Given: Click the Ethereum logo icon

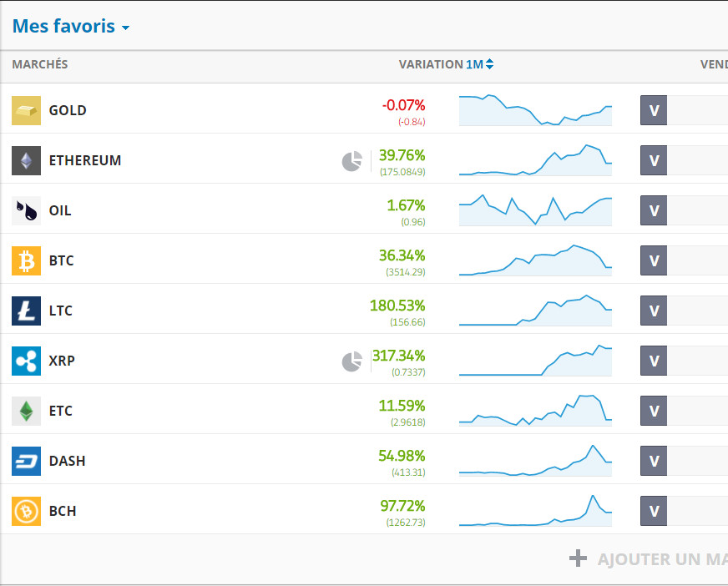Looking at the screenshot, I should pyautogui.click(x=26, y=160).
